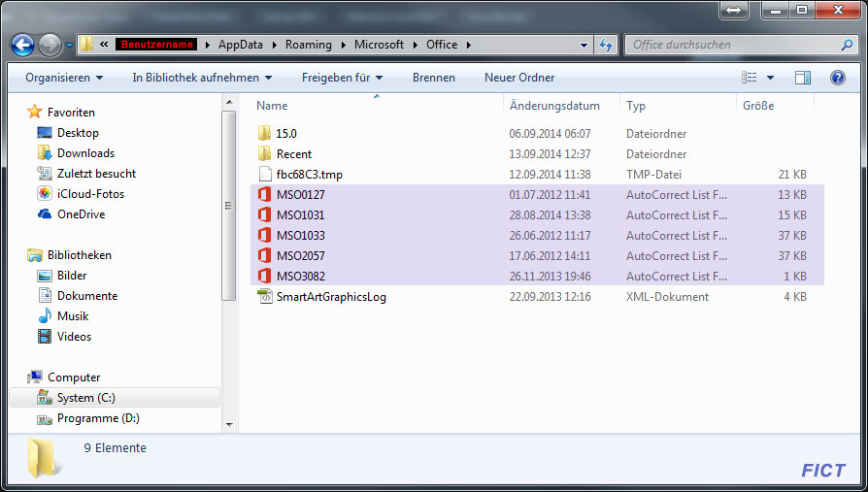Select the 15.0 folder icon

point(265,133)
